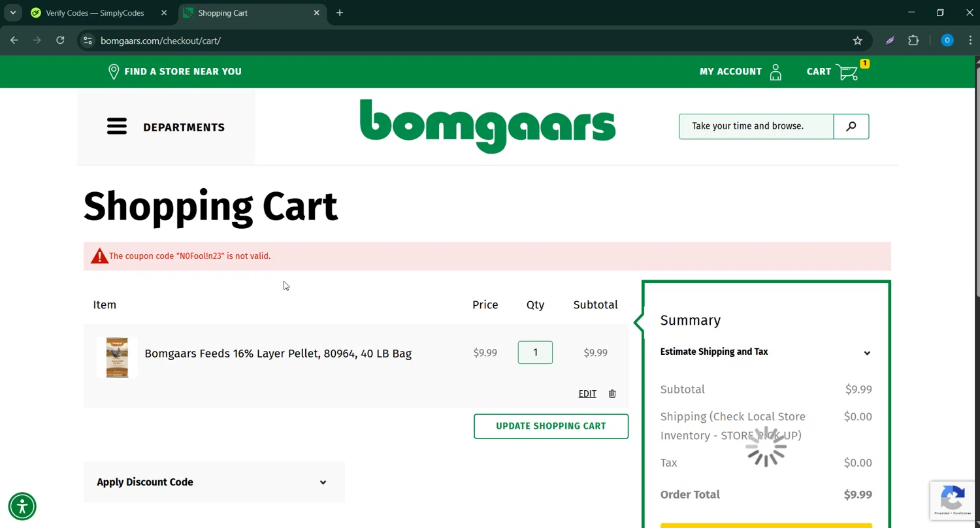Click the Apply Discount Code chevron arrow

[x=323, y=482]
